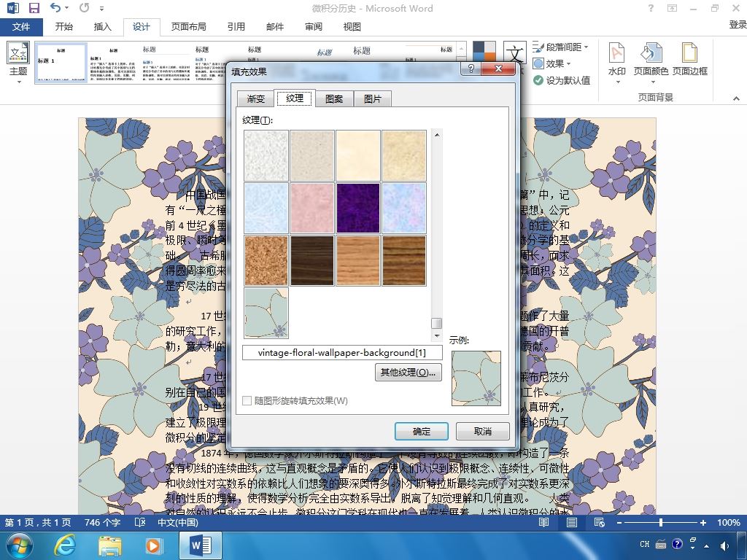Screen dimensions: 747x560
Task: Select the floral wallpaper texture thumbnail
Action: point(266,313)
